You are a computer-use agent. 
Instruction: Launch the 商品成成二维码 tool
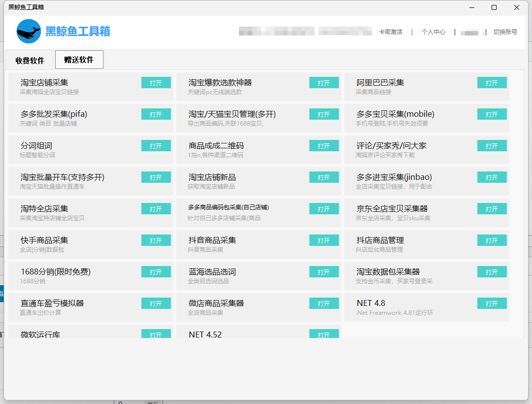click(324, 146)
